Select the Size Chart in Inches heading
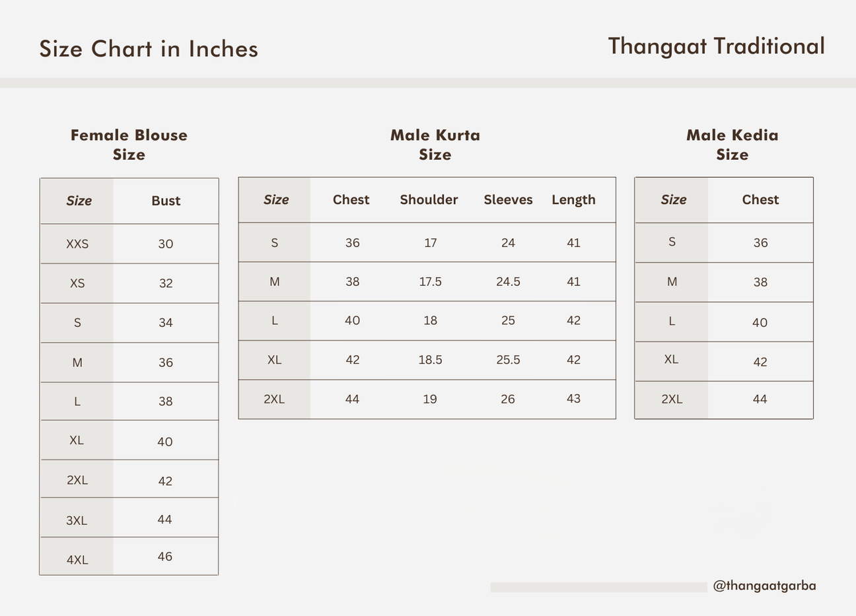856x616 pixels. [149, 49]
